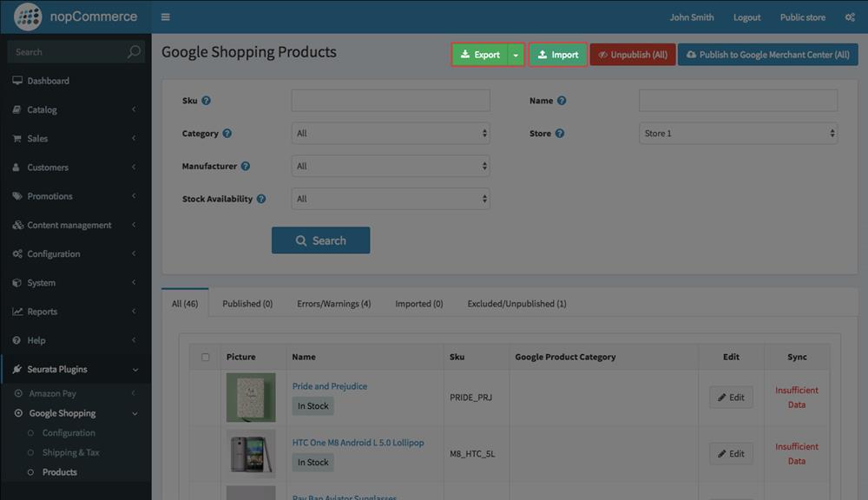Click the Logout link
This screenshot has height=500, width=868.
click(746, 17)
